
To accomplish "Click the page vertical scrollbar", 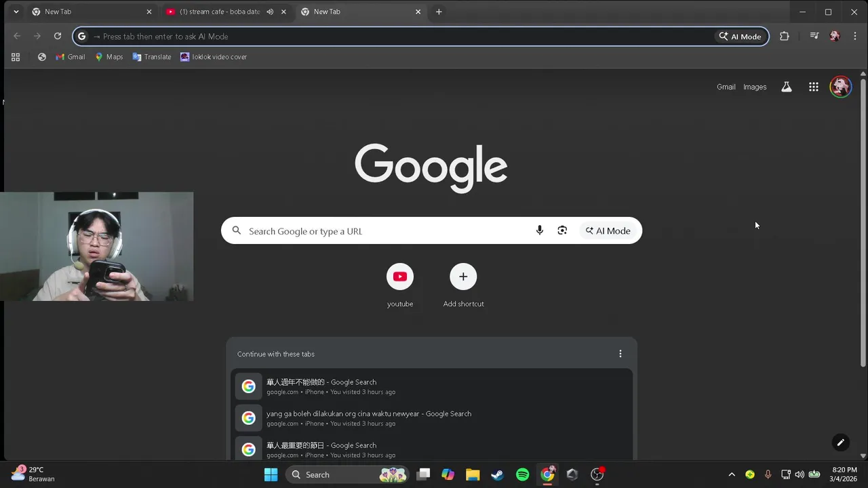I will (863, 224).
